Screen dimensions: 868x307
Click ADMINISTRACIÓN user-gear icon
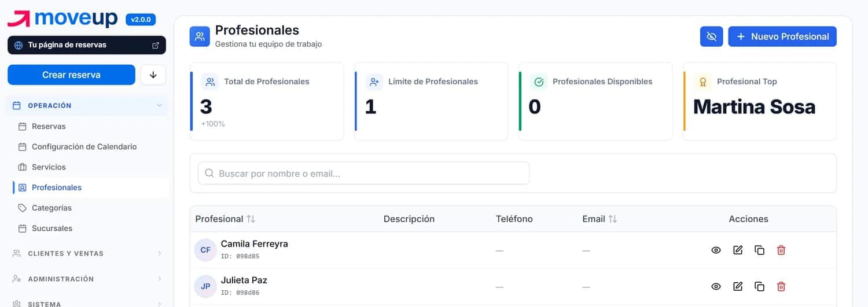coord(16,279)
